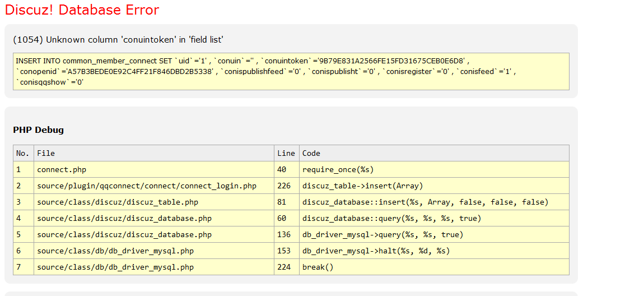Click the 'Discuz! Database Error' heading

pos(82,10)
